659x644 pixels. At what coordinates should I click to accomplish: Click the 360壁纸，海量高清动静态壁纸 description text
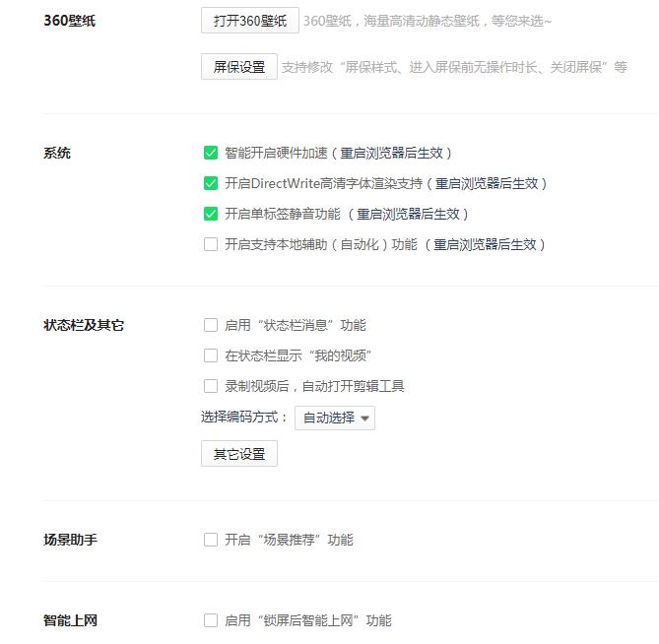[x=427, y=21]
